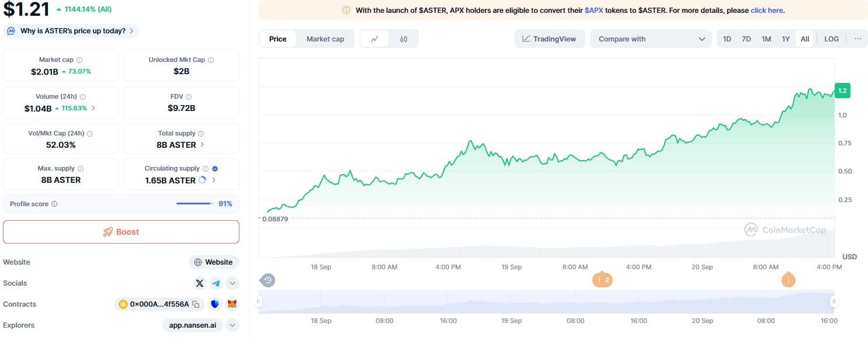Image resolution: width=868 pixels, height=337 pixels.
Task: Select the line chart view icon
Action: click(375, 39)
